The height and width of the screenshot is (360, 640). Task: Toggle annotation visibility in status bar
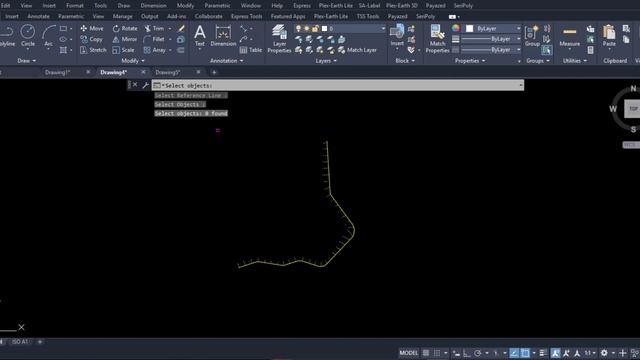tap(556, 353)
